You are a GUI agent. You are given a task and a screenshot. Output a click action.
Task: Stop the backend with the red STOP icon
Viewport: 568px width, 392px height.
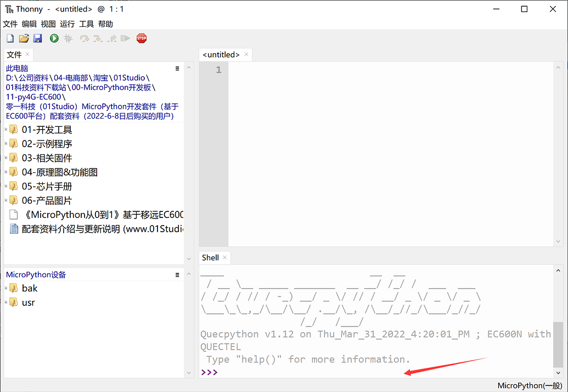tap(142, 38)
